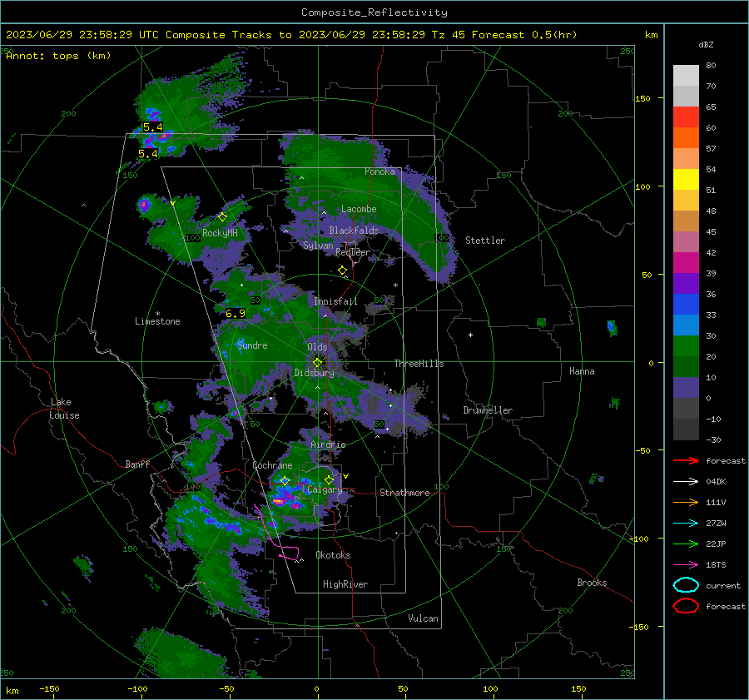Click the Banff town label

pos(137,464)
